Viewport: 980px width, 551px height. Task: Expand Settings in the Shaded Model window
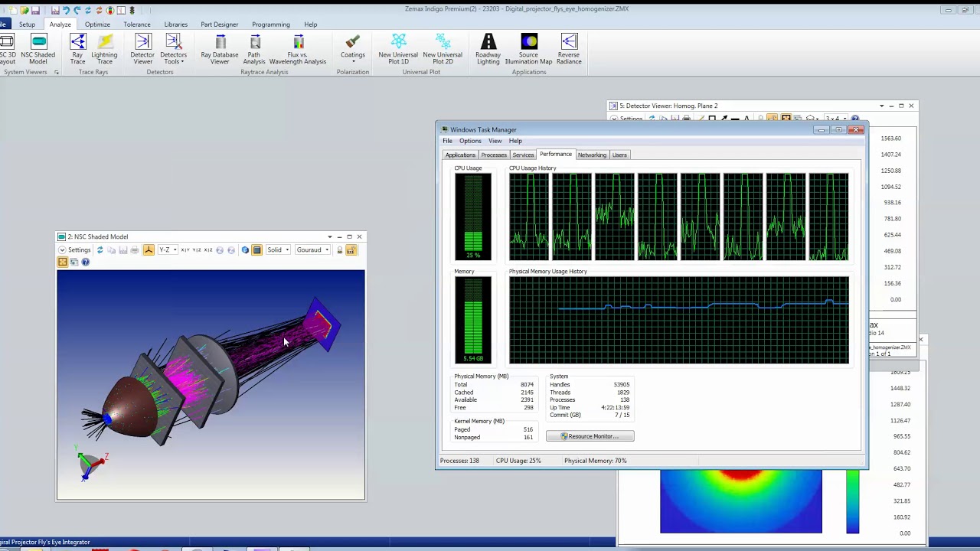[x=75, y=250]
